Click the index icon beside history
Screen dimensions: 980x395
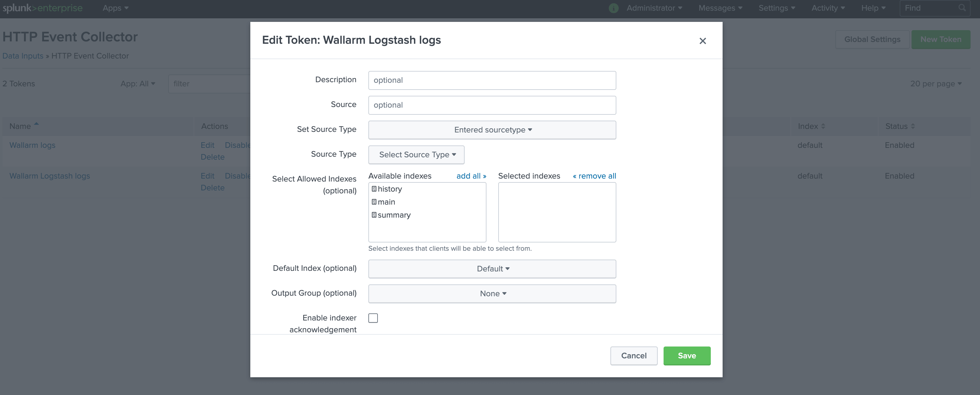click(374, 189)
